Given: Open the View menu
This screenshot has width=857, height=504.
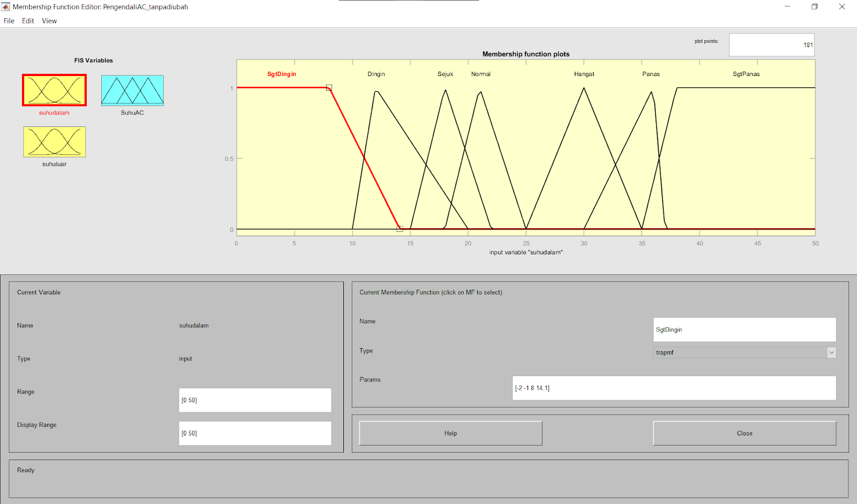Looking at the screenshot, I should (49, 21).
